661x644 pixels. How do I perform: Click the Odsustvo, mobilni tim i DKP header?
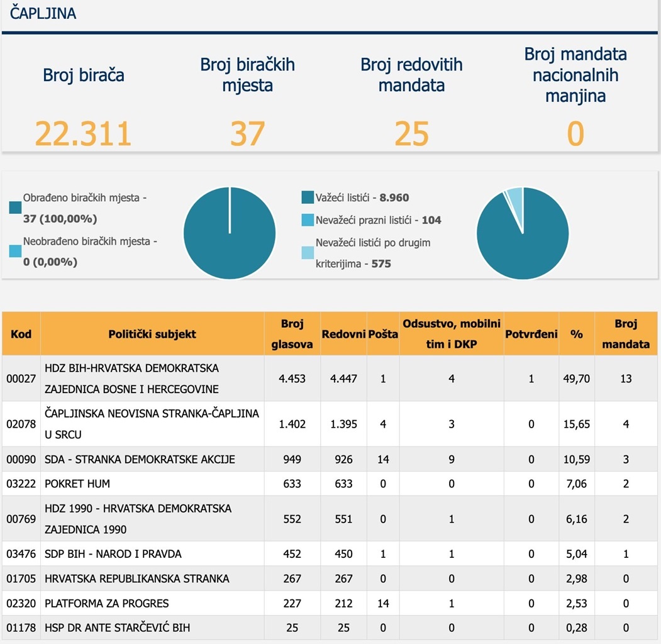(451, 334)
